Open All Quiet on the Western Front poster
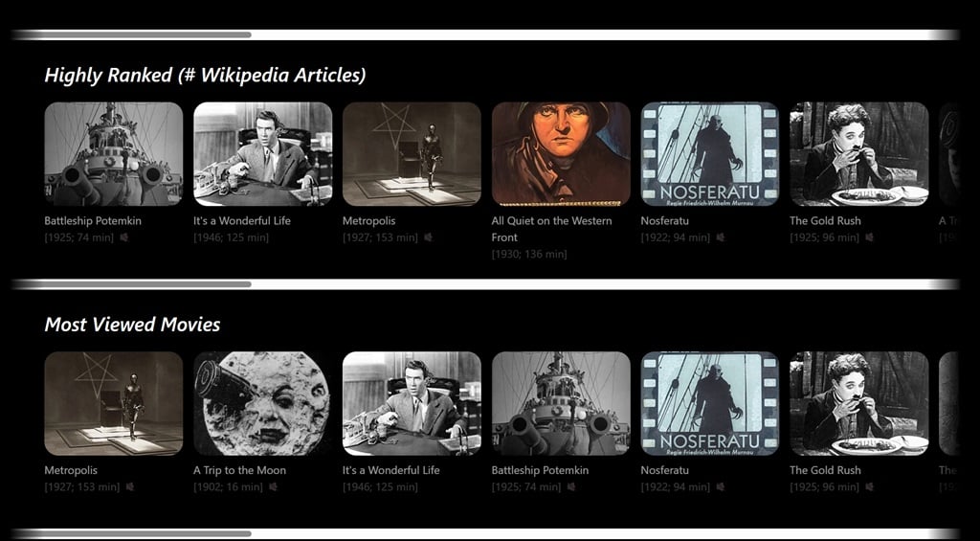The height and width of the screenshot is (541, 980). (561, 154)
